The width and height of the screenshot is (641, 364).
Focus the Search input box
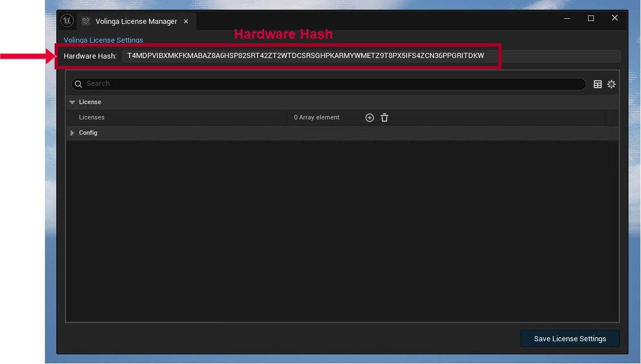pos(330,84)
